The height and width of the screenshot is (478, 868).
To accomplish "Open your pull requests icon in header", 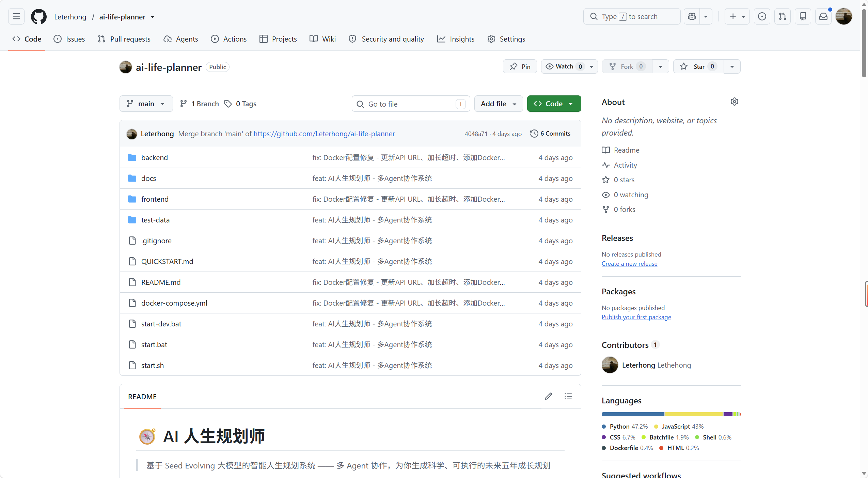I will pos(783,16).
